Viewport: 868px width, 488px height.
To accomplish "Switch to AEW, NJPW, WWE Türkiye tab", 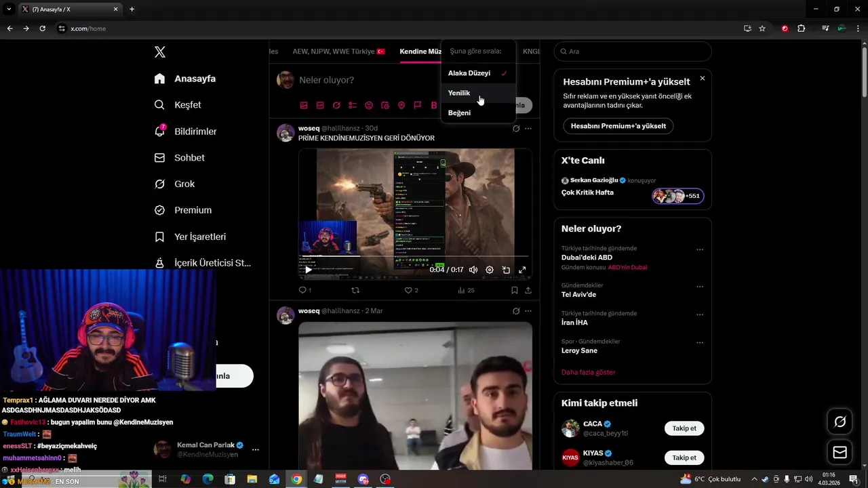I will pos(338,52).
